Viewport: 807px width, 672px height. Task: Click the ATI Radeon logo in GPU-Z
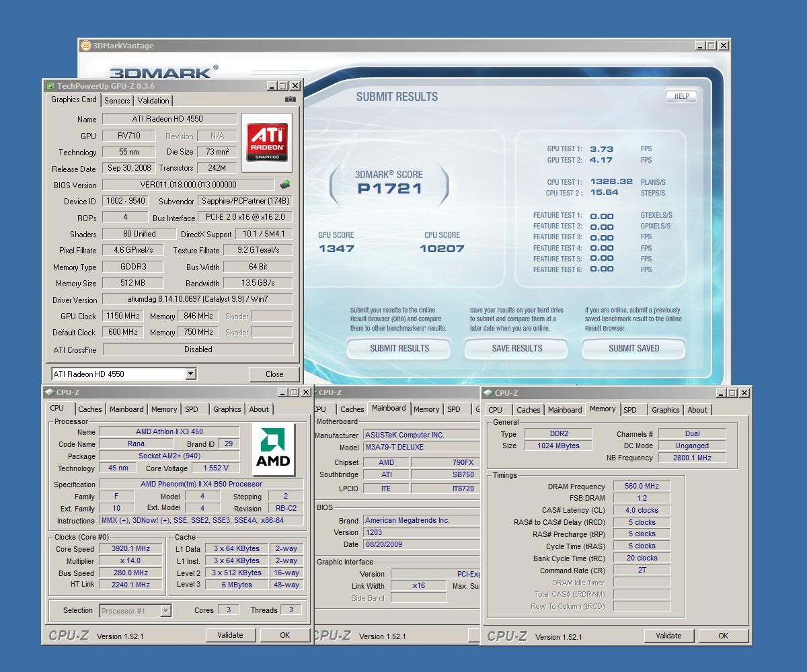coord(267,142)
